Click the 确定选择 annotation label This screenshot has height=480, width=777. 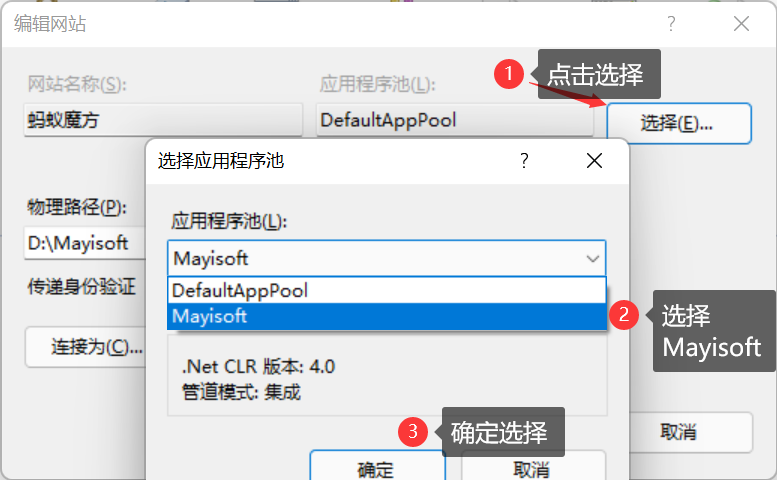(x=499, y=432)
